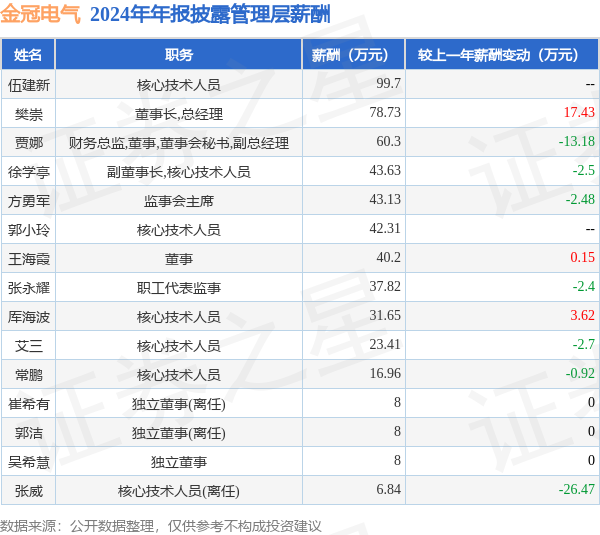Screen dimensions: 600x535
Task: Click the position 副董事长,核心技术人员
Action: point(179,172)
